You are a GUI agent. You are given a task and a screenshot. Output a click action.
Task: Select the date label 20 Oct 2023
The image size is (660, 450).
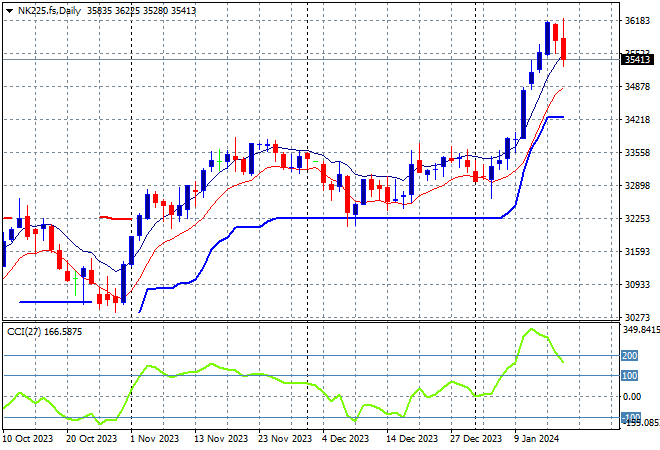[x=91, y=439]
